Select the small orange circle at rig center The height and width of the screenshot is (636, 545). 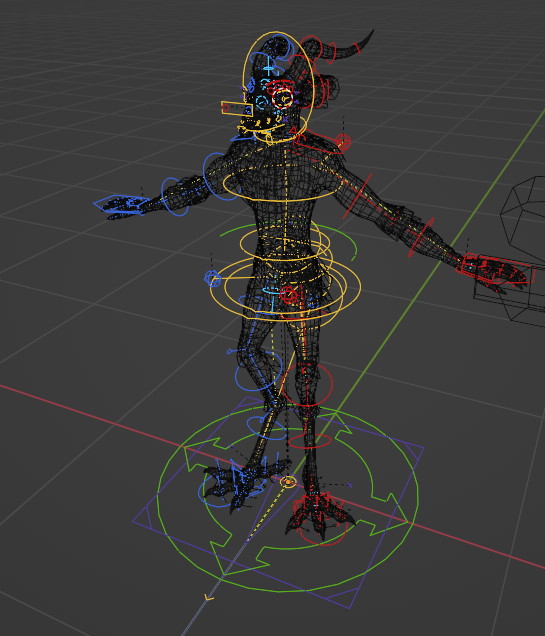pyautogui.click(x=288, y=482)
